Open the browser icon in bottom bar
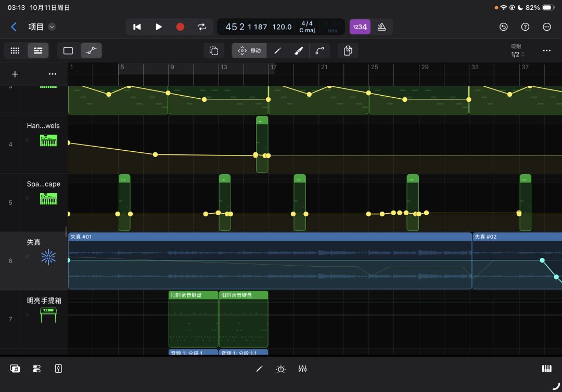562x392 pixels. [x=15, y=369]
